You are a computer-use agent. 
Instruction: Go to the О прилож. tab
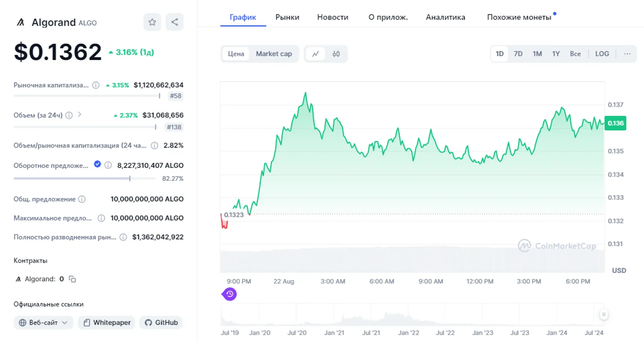388,17
